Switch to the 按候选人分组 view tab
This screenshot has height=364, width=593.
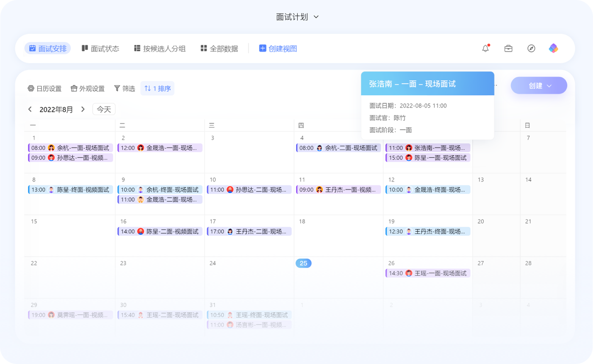click(160, 48)
